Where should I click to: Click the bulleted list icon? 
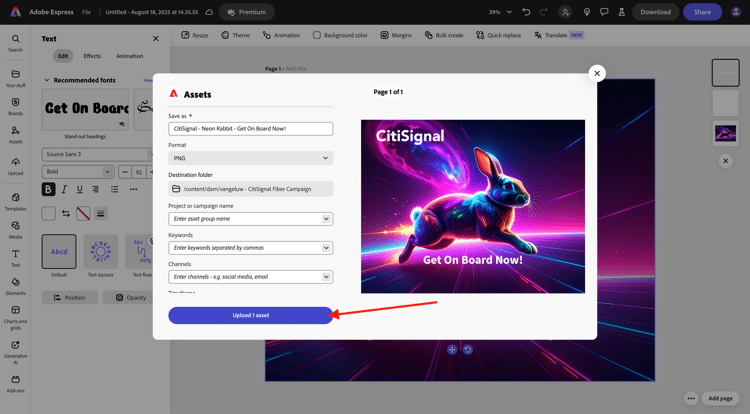pyautogui.click(x=114, y=189)
